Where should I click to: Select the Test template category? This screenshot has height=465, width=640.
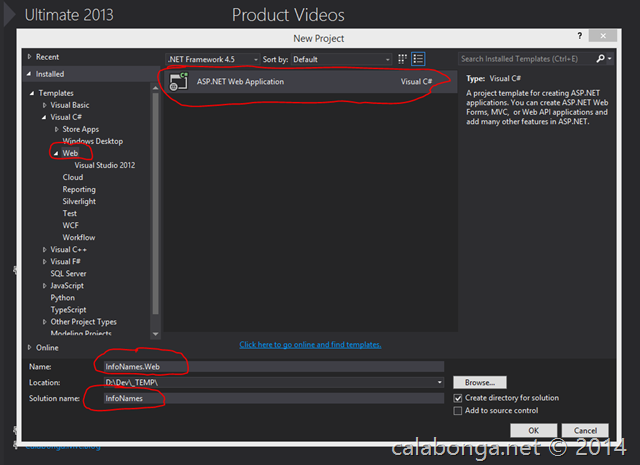point(69,214)
